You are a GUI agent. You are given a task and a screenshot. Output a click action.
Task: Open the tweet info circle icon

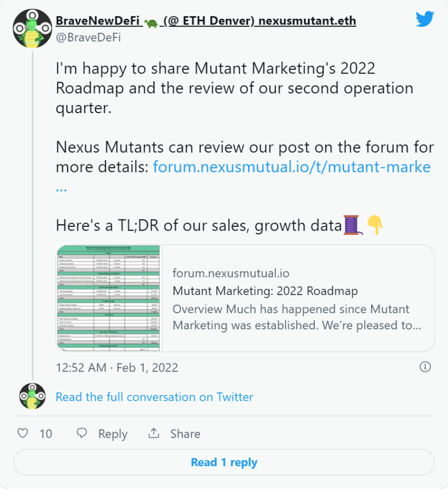(425, 367)
